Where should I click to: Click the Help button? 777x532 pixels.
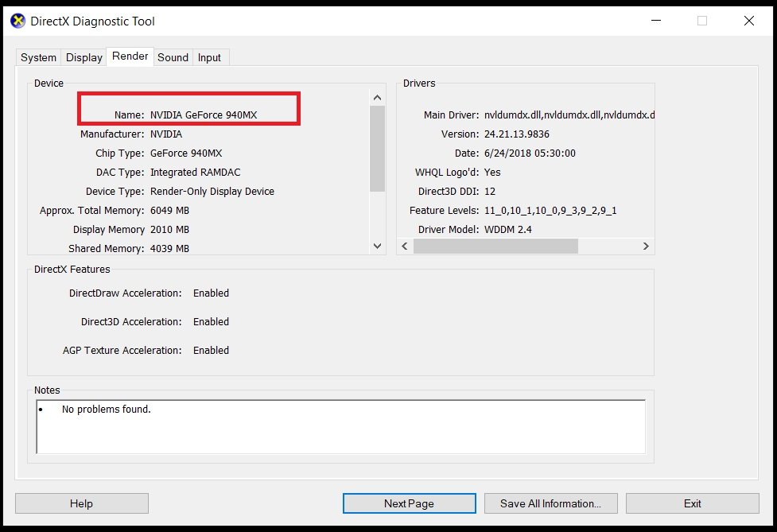pos(82,503)
